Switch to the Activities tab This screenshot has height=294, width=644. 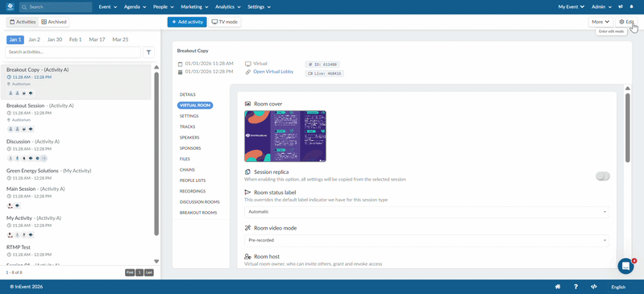[23, 22]
